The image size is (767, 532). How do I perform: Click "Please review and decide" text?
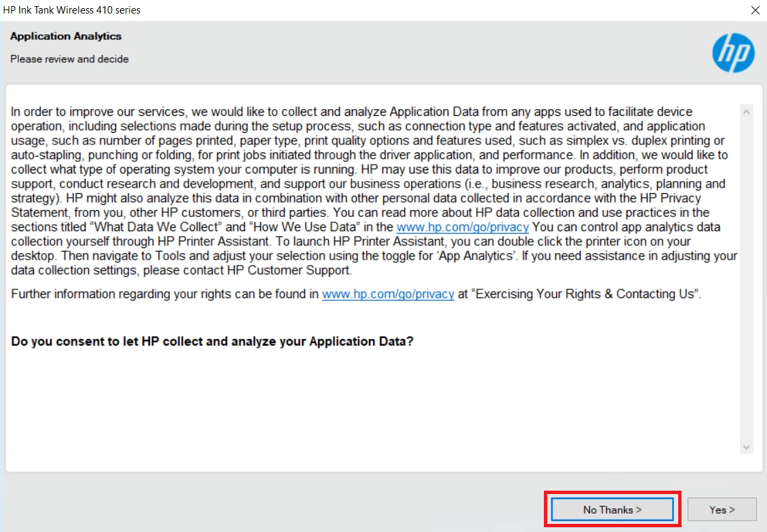(69, 59)
